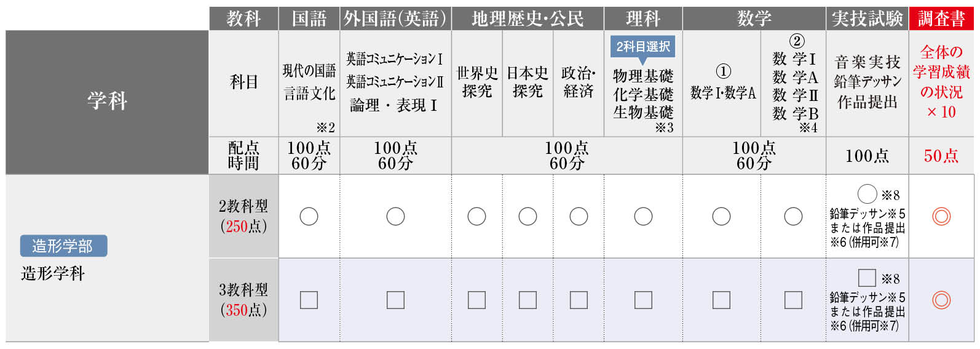The height and width of the screenshot is (349, 980).
Task: Check the 国語 square in 3教科型 row
Action: tap(309, 300)
